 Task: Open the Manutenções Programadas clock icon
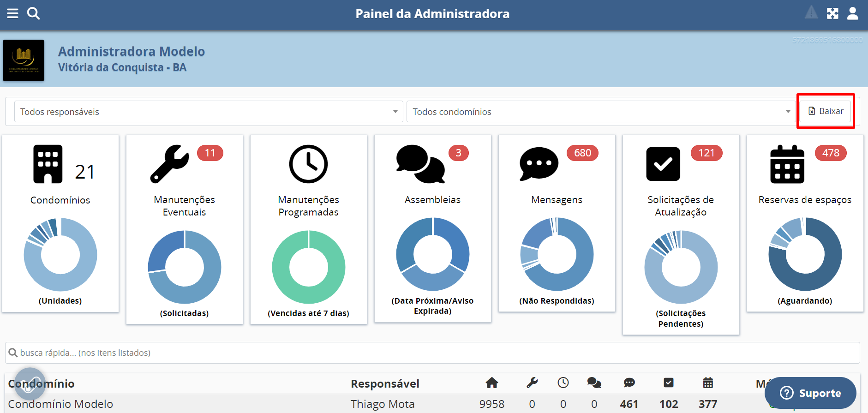point(308,164)
